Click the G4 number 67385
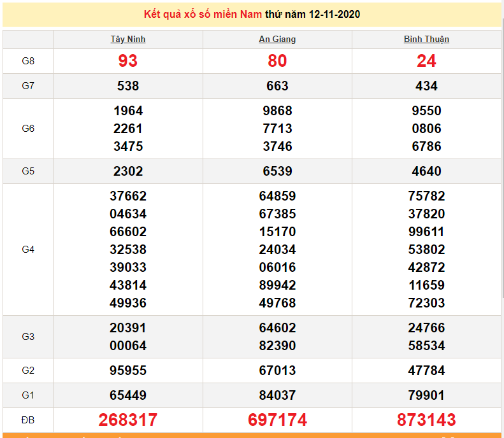Screen dimensions: 504x438 pos(277,214)
